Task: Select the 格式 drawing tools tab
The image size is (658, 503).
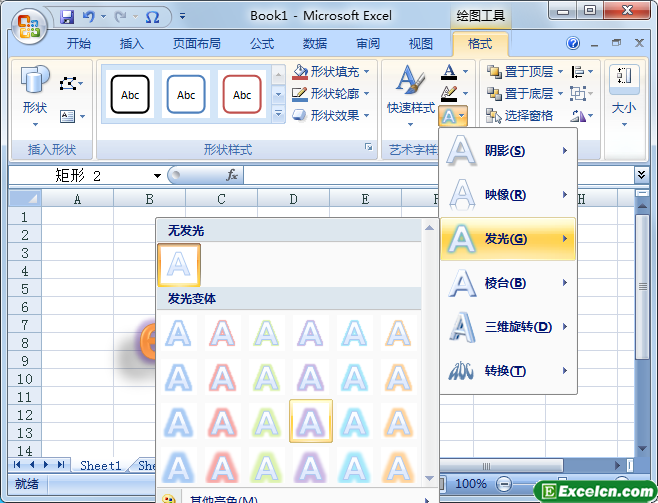Action: [x=480, y=43]
